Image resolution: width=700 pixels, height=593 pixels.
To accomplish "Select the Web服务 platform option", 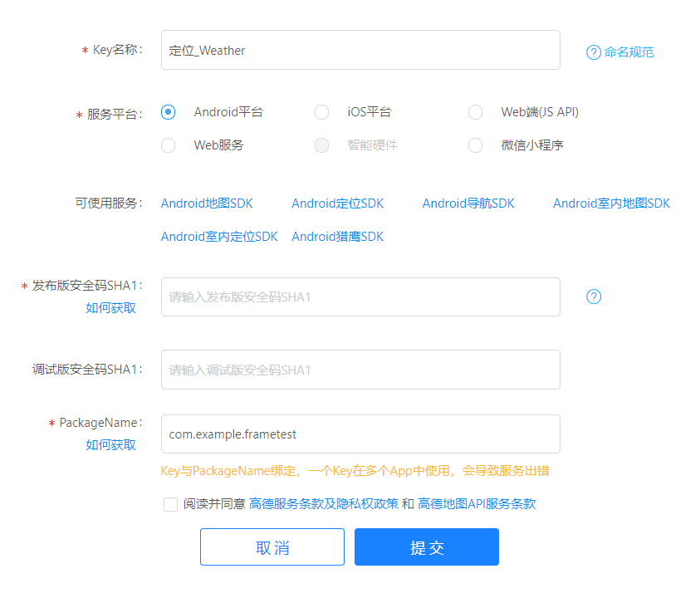I will 169,145.
